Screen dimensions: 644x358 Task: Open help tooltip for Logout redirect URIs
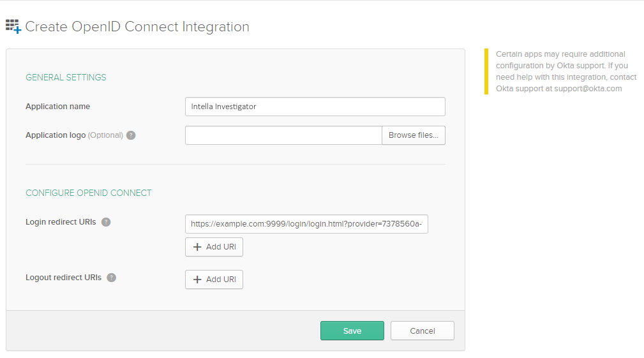point(111,278)
